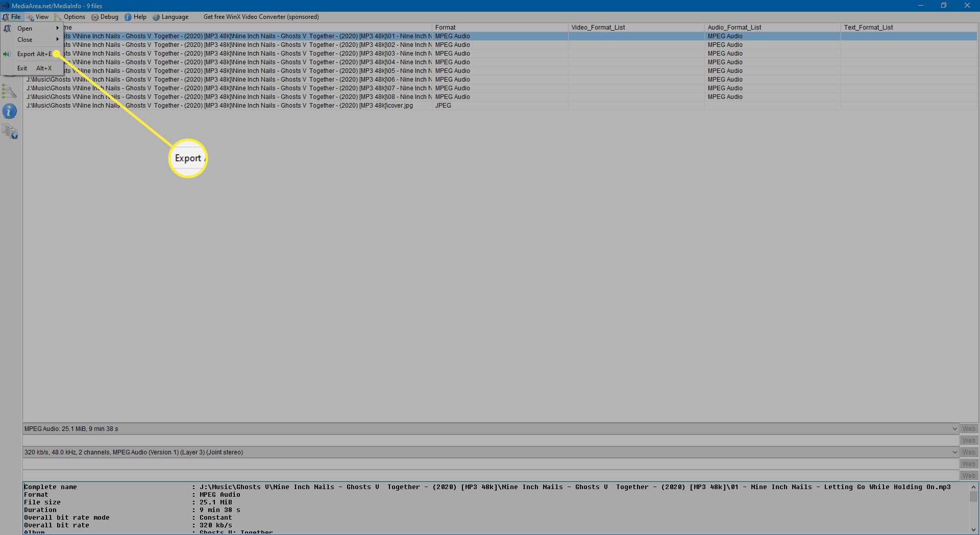
Task: Click the Overall bit rate 320 kb/s line
Action: 128,525
